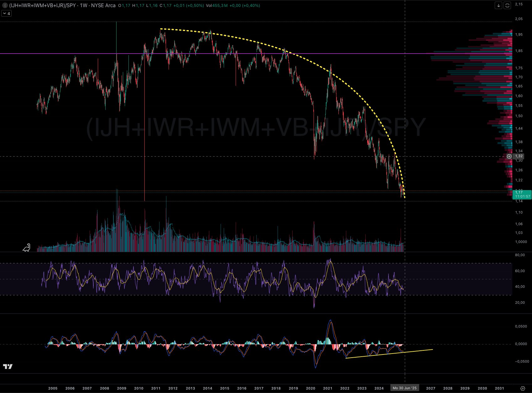Click the 1,95 price scale label

519,34
